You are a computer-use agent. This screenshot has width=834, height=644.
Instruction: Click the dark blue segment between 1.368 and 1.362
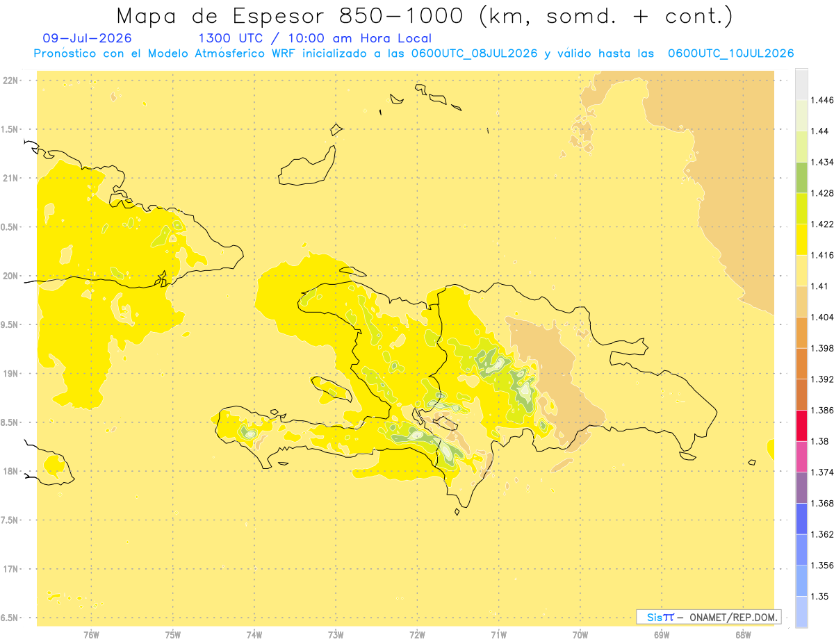801,518
